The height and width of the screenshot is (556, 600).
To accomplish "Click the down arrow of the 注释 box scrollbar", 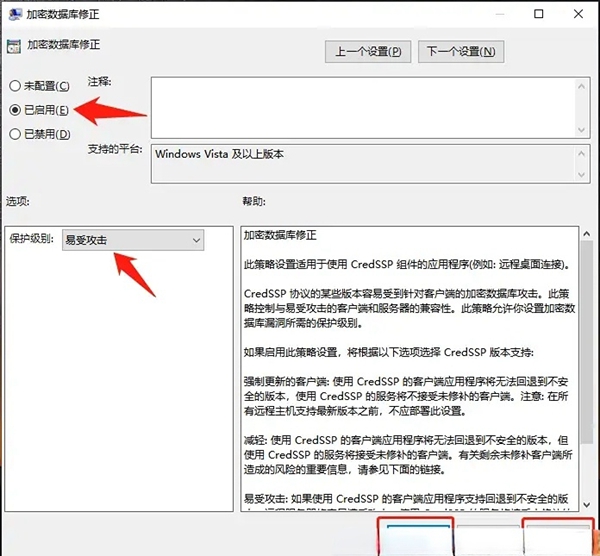I will (581, 130).
